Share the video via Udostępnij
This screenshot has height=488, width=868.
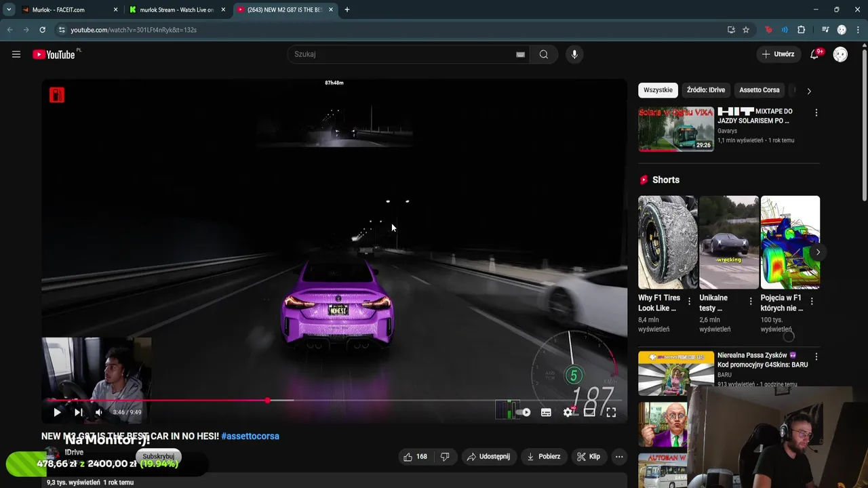point(488,457)
